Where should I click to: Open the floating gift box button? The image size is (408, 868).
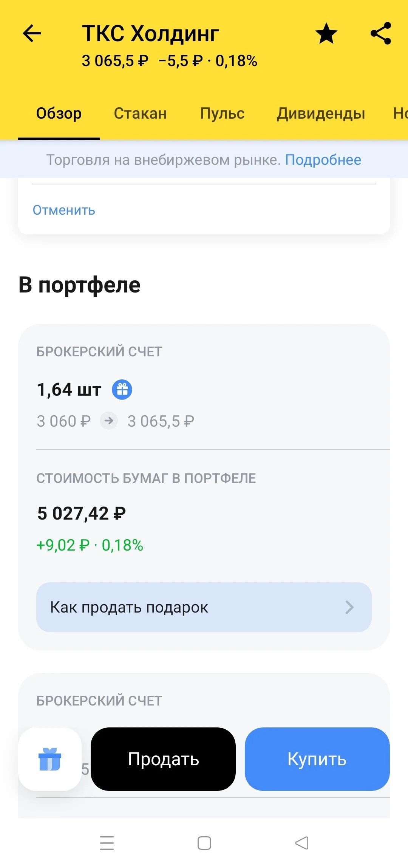pos(50,759)
